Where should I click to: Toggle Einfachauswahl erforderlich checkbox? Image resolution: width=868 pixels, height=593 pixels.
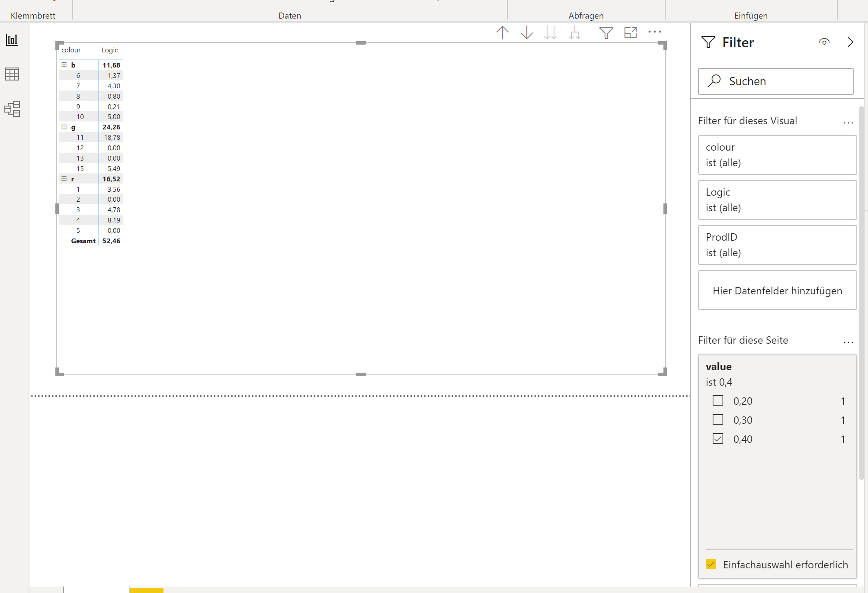(x=711, y=564)
